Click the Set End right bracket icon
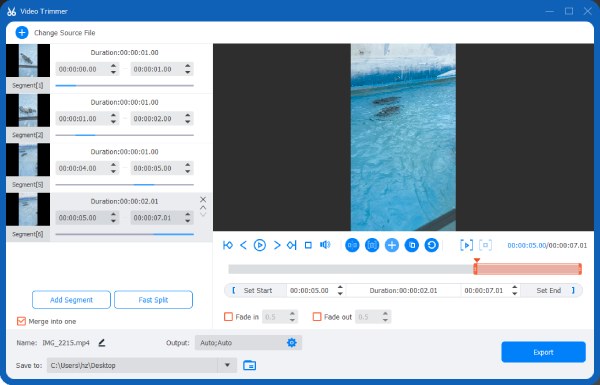 click(573, 290)
